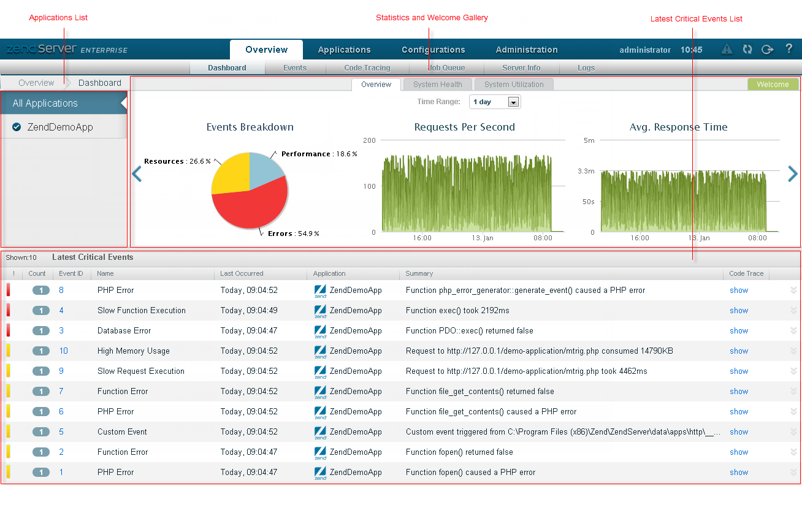Open the Code Tracing submenu tab
This screenshot has height=532, width=802.
(367, 68)
